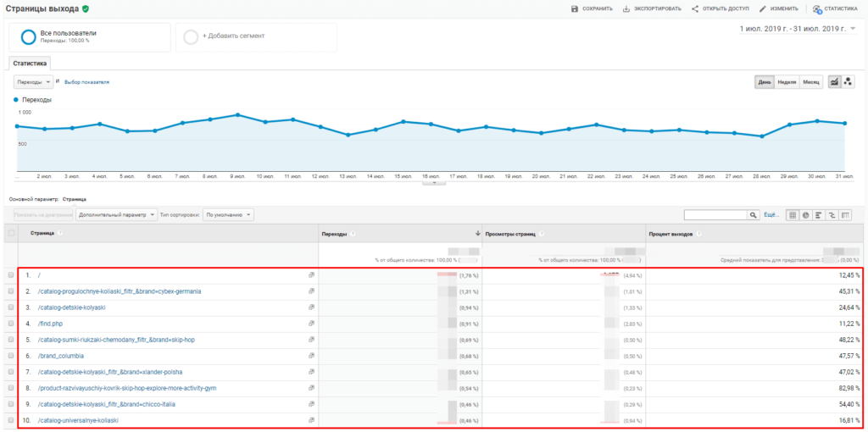The image size is (868, 432).
Task: Tick the checkbox for /find.php row
Action: point(11,323)
